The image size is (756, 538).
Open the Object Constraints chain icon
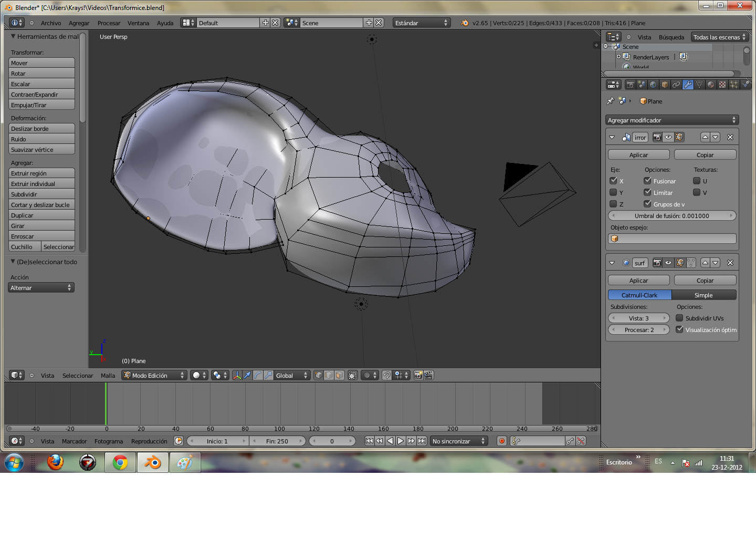point(676,85)
